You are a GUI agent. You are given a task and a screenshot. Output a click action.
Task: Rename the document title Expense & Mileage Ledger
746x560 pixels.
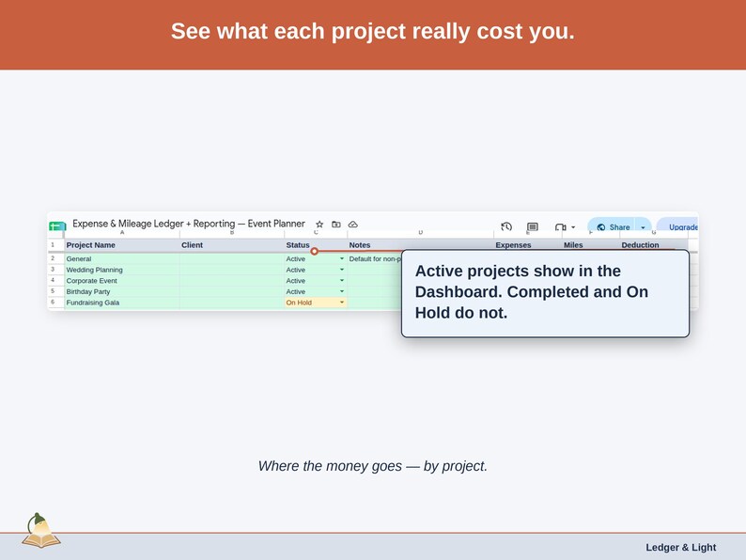(189, 224)
